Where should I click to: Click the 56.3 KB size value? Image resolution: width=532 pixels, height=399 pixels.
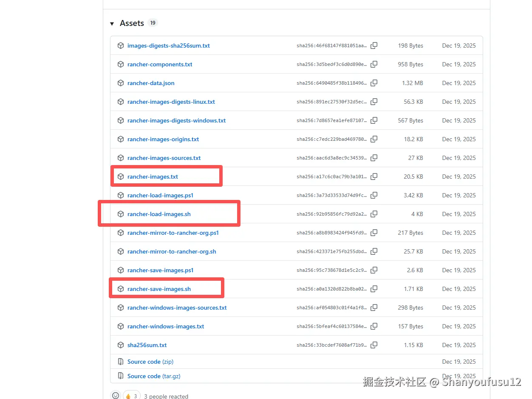[x=413, y=102]
